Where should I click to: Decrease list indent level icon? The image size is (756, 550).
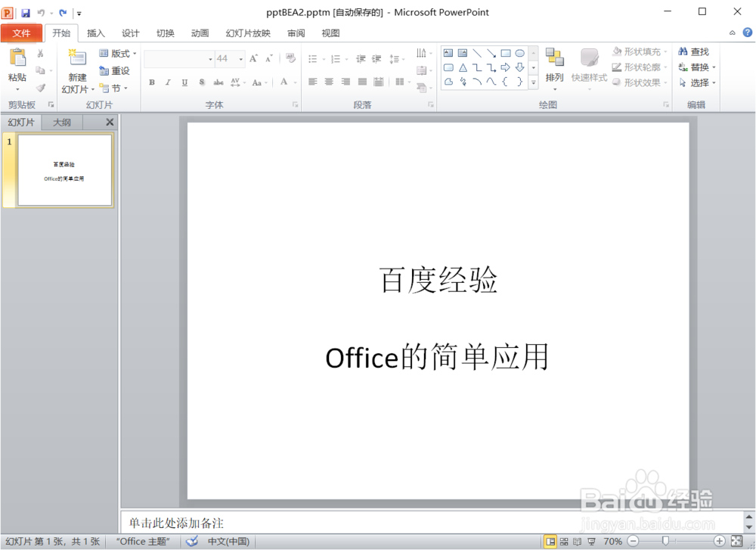pyautogui.click(x=361, y=59)
